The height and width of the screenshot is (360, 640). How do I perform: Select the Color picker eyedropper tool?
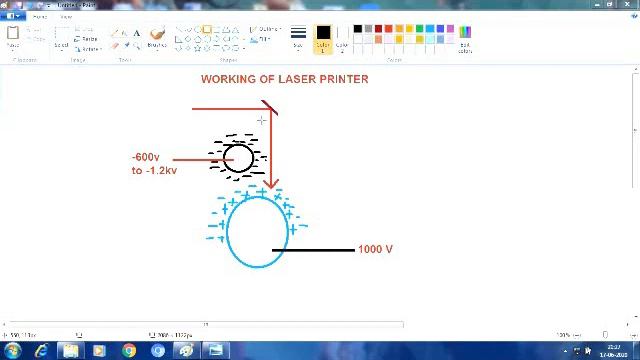127,45
